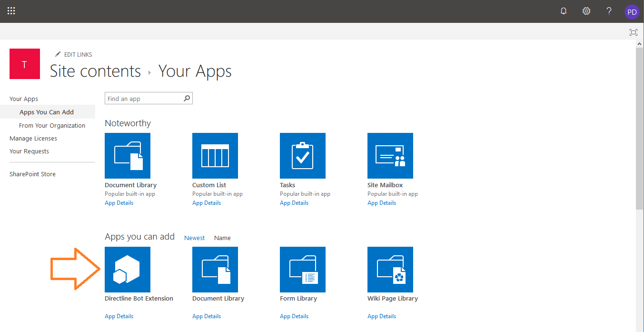
Task: Click the search magnifier icon
Action: pyautogui.click(x=187, y=99)
